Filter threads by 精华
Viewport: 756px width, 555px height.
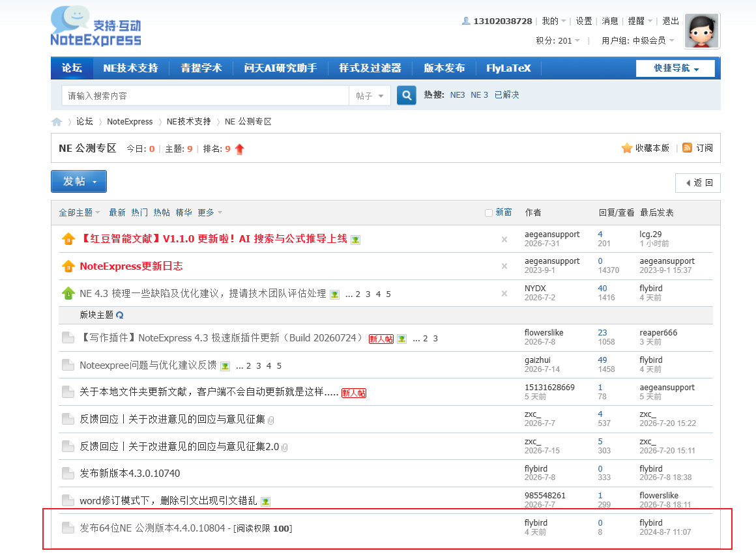(x=184, y=212)
